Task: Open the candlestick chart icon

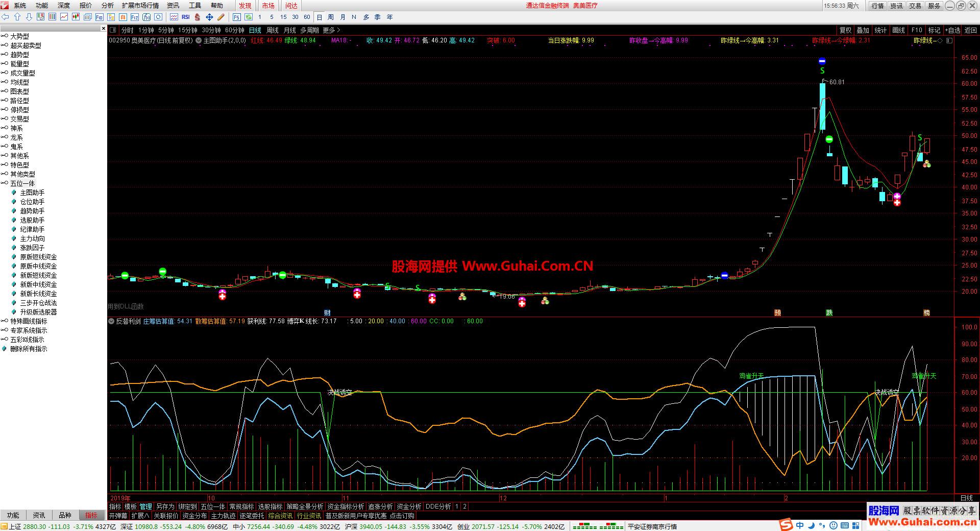Action: 76,17
